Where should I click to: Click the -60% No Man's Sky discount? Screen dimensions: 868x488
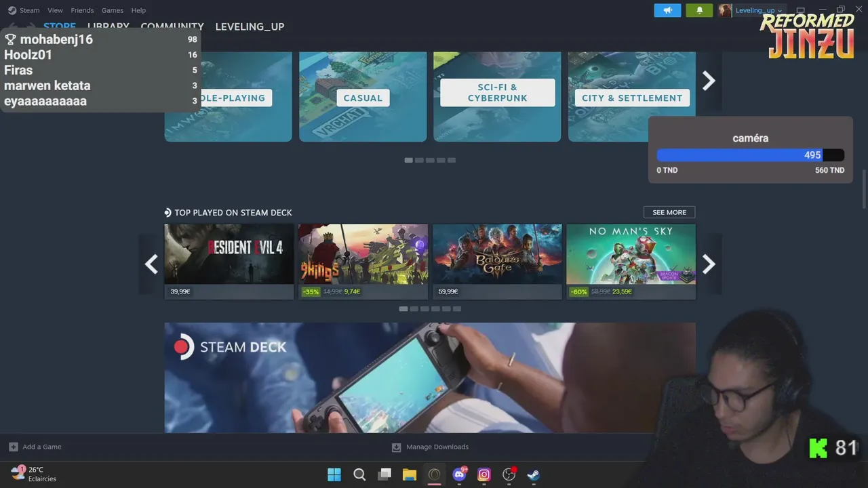click(578, 291)
